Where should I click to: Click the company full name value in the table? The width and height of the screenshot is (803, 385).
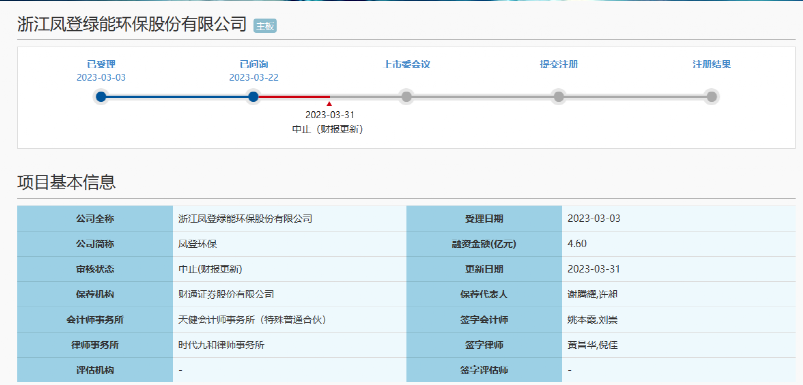point(245,219)
